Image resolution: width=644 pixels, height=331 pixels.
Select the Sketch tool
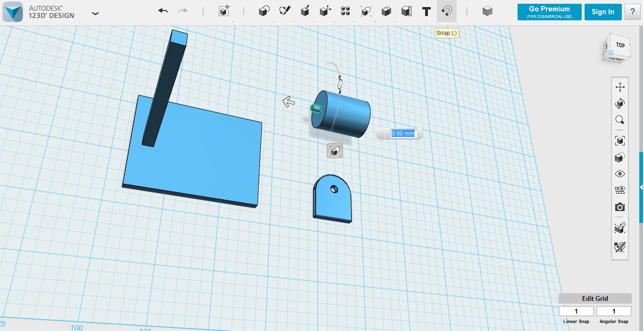coord(284,11)
